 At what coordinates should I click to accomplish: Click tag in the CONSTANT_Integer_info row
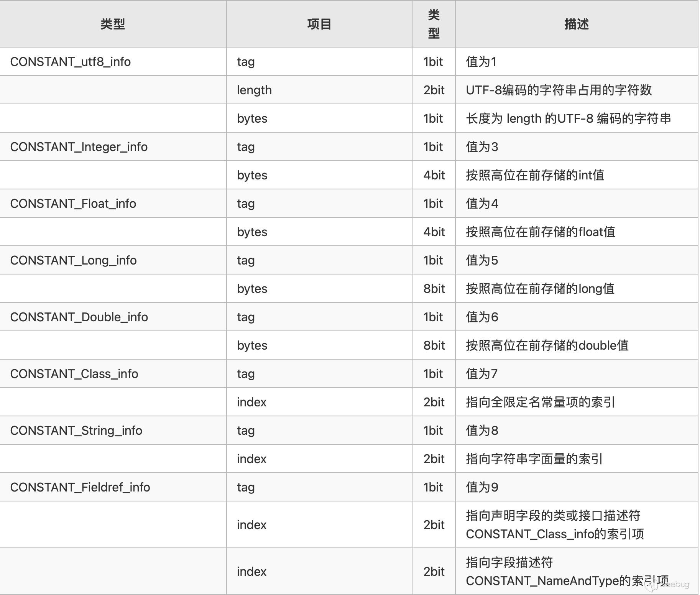pos(246,147)
